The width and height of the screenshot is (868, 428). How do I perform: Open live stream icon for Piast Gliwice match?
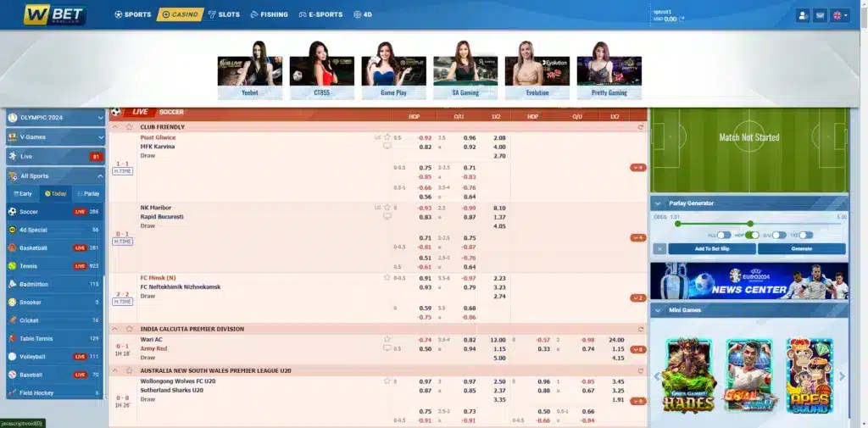pyautogui.click(x=387, y=146)
